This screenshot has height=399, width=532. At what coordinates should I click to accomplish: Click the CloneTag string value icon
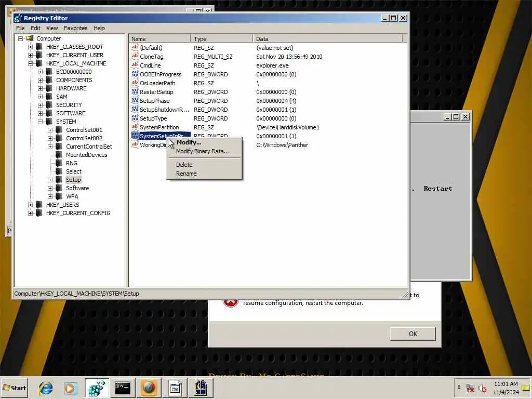click(135, 56)
